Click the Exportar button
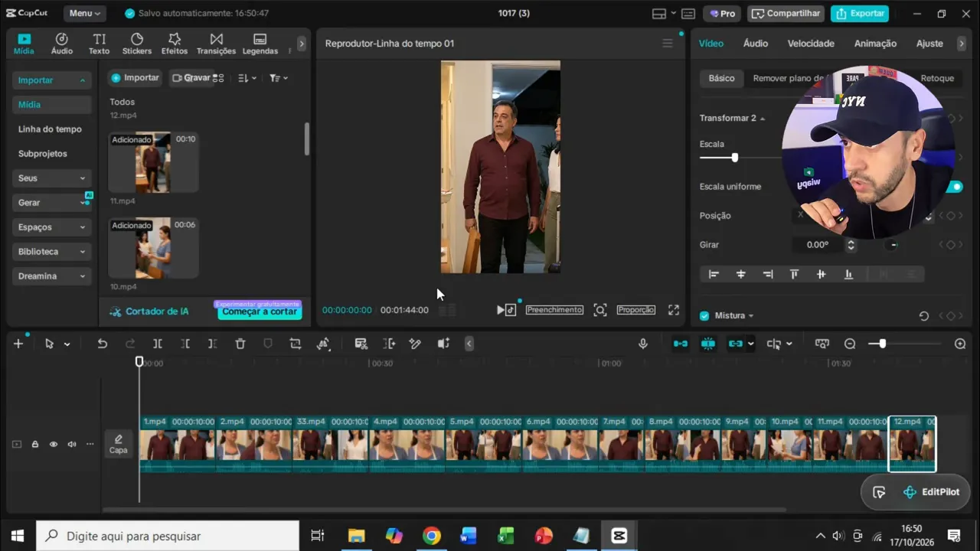 [860, 13]
